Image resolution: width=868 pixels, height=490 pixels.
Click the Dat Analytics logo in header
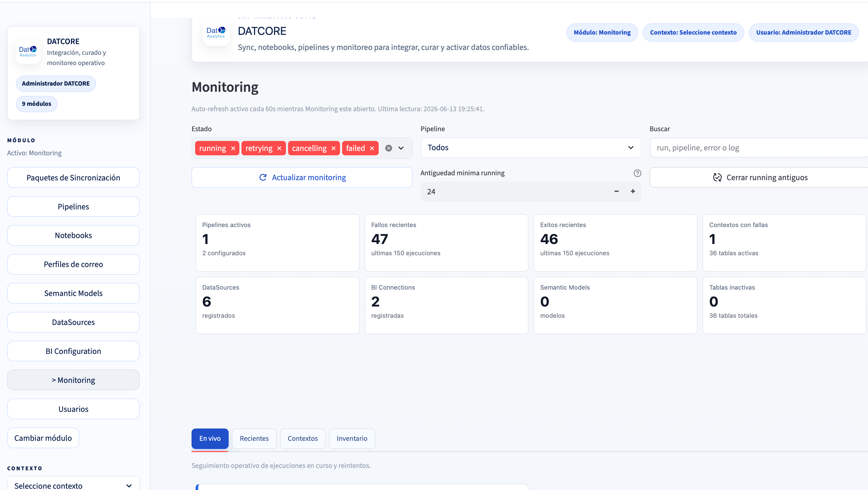pyautogui.click(x=216, y=33)
